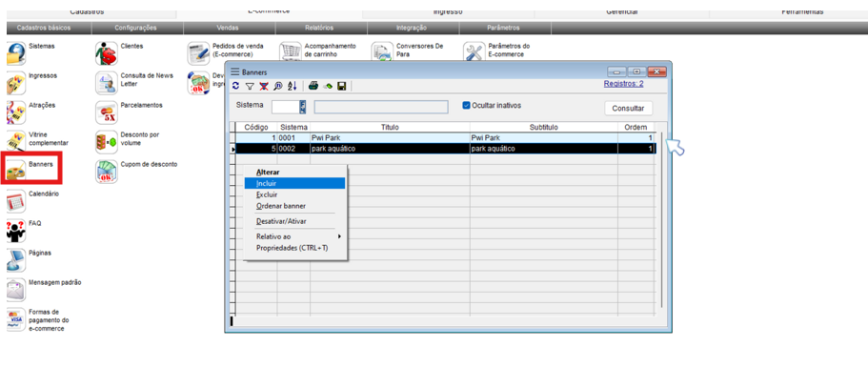Screen dimensions: 868x367
Task: Click the magnifier search icon in Banners toolbar
Action: click(278, 86)
